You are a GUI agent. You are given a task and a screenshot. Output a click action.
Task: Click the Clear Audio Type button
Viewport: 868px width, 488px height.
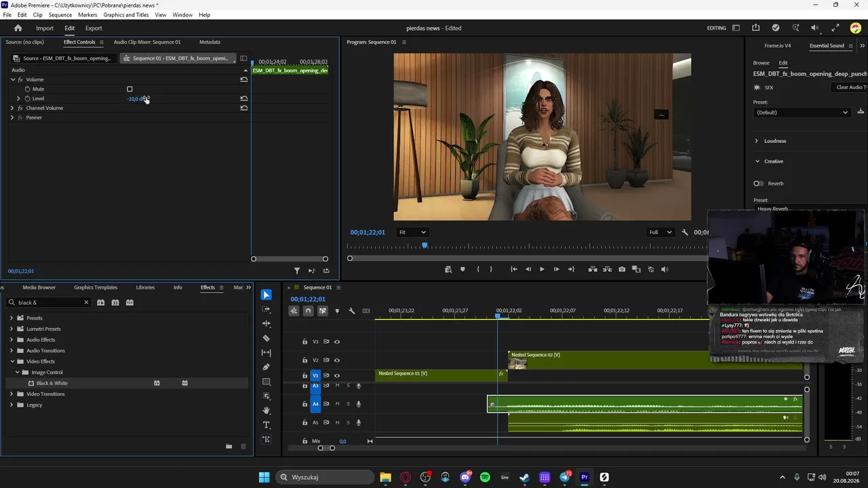point(851,87)
